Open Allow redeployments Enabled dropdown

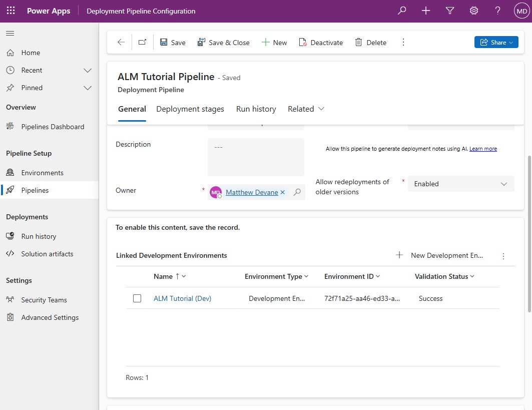pos(504,184)
